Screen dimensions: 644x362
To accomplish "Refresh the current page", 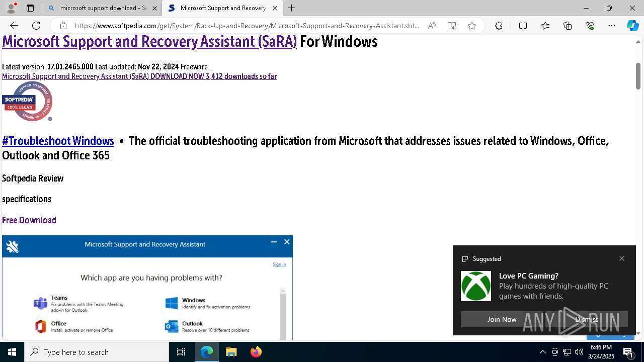I will (36, 26).
